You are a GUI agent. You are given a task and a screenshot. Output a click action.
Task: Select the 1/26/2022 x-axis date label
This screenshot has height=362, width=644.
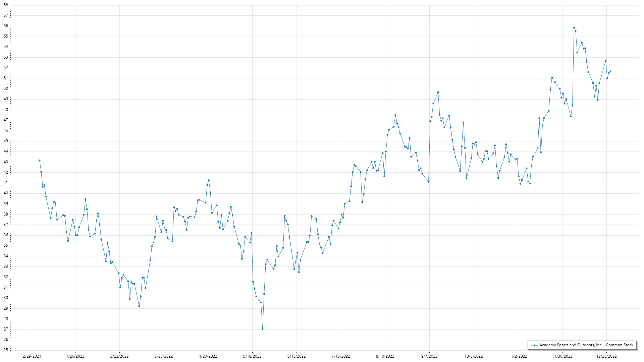(x=75, y=356)
